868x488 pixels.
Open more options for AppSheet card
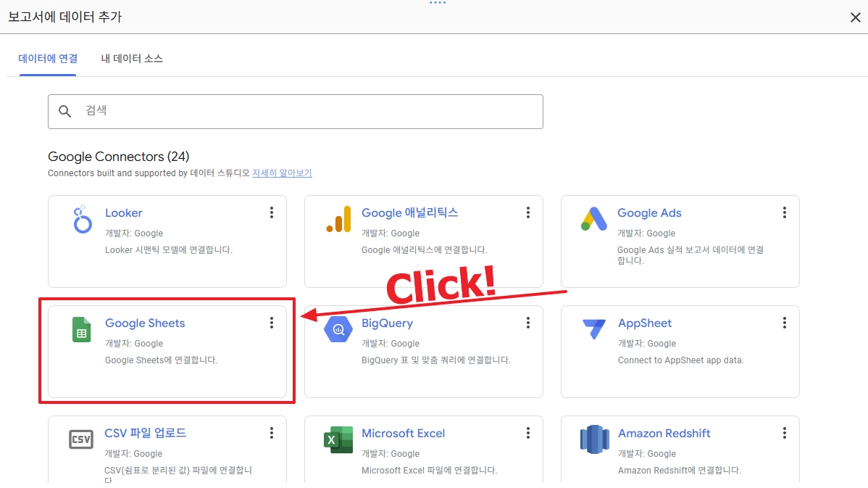click(x=785, y=323)
